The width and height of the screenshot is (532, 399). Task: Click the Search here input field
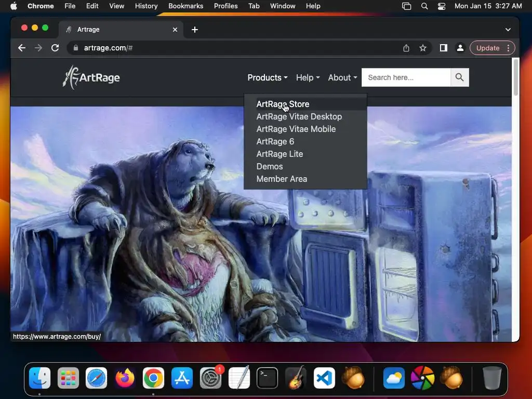click(x=406, y=77)
